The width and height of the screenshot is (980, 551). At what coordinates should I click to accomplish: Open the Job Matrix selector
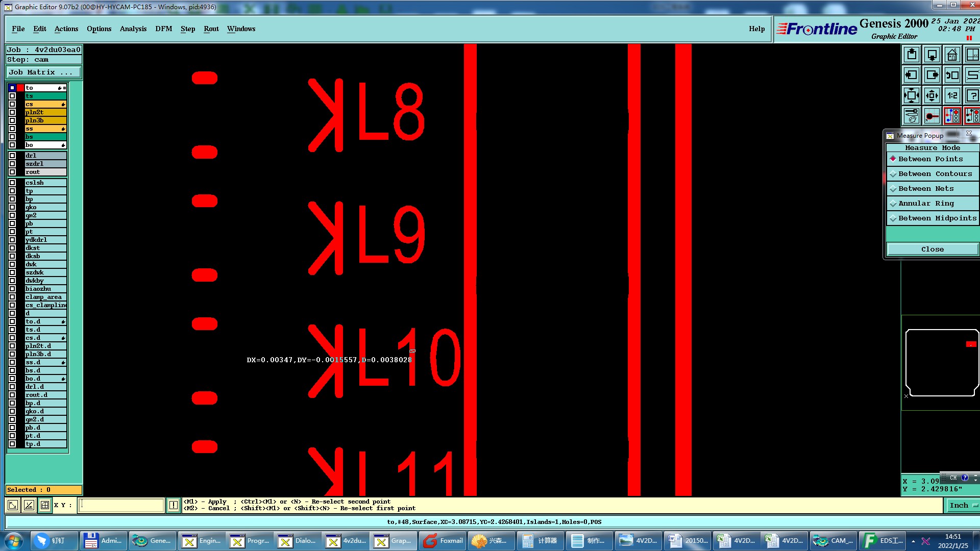click(x=43, y=72)
